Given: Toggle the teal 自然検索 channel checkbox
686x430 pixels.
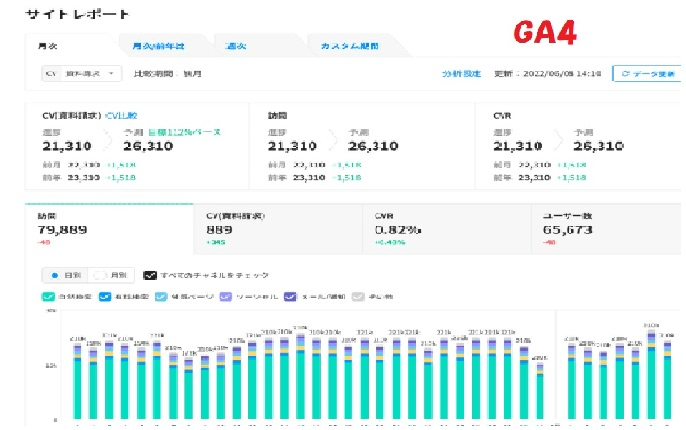Looking at the screenshot, I should coord(48,297).
